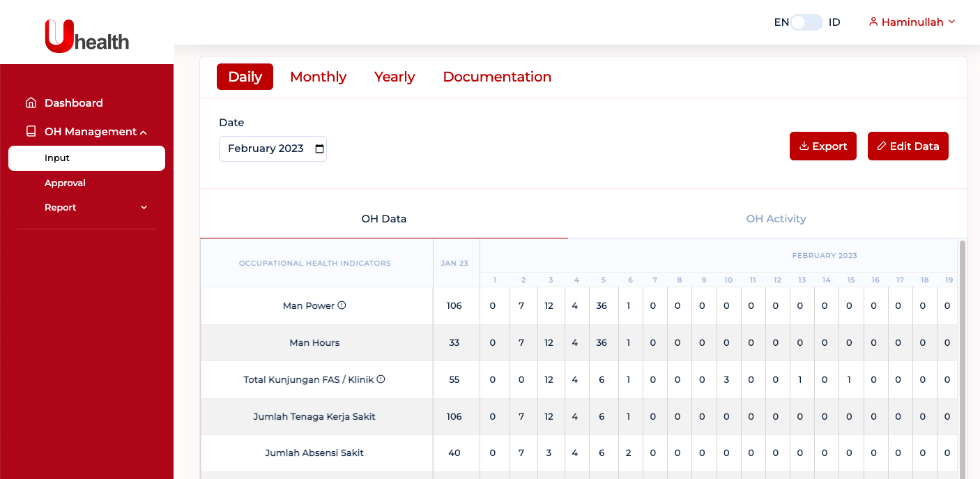This screenshot has width=980, height=479.
Task: Open the Report sidebar item
Action: 61,207
